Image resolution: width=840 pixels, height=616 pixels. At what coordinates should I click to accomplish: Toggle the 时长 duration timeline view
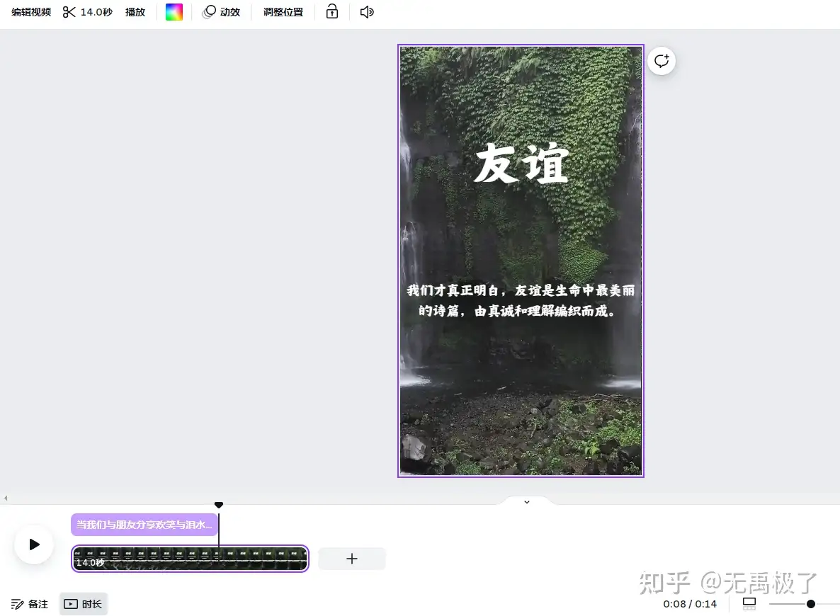tap(83, 604)
